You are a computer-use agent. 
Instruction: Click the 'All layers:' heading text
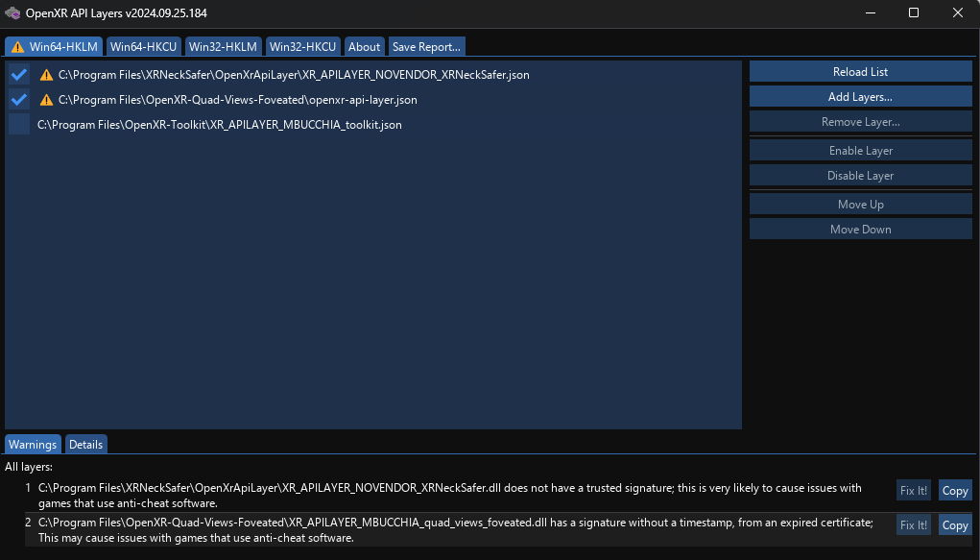pos(29,467)
